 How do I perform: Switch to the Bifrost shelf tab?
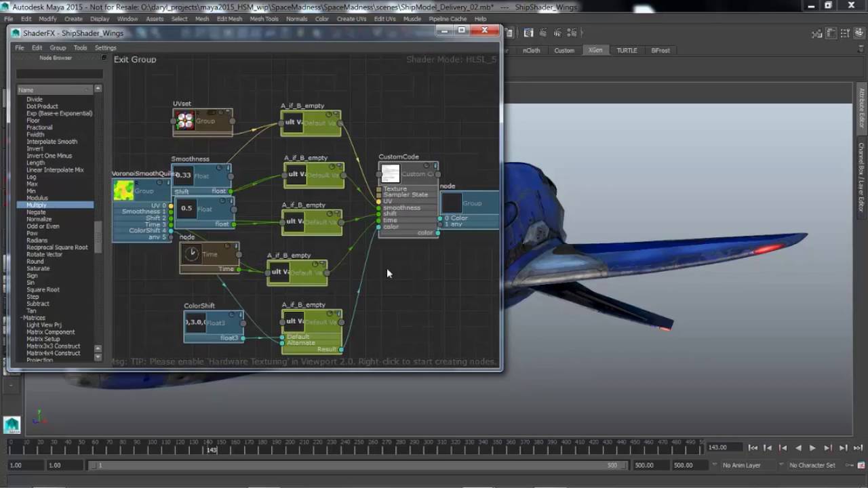(x=660, y=50)
